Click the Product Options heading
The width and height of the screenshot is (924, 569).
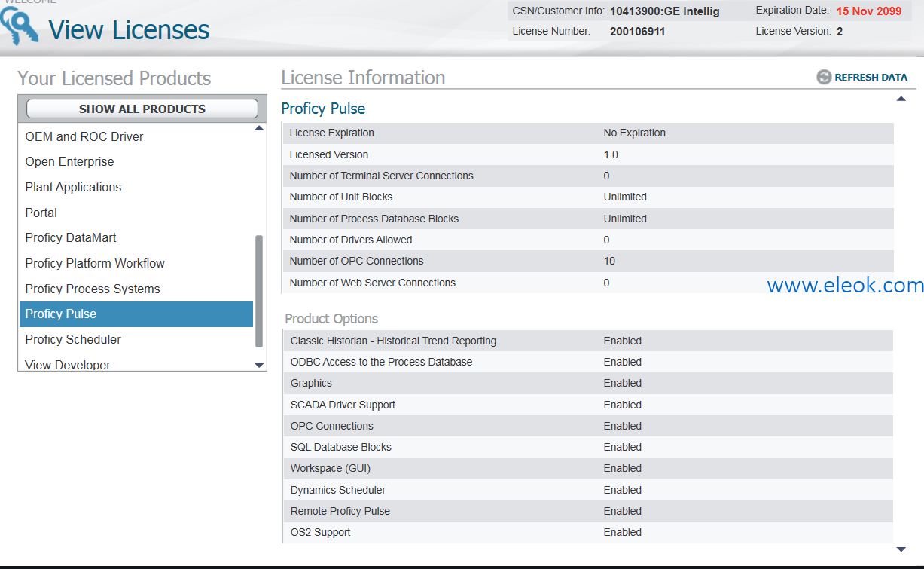point(331,319)
